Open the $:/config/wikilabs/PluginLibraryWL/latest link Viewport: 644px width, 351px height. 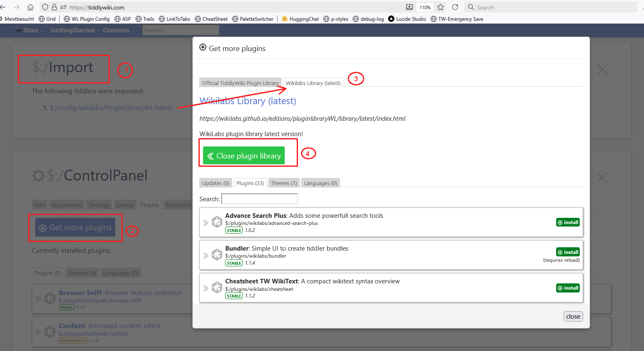coord(111,107)
